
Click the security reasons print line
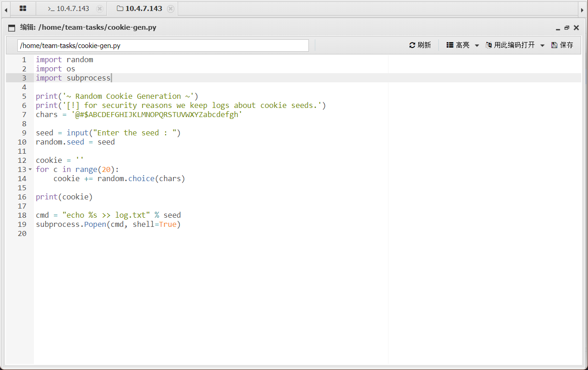click(x=181, y=105)
